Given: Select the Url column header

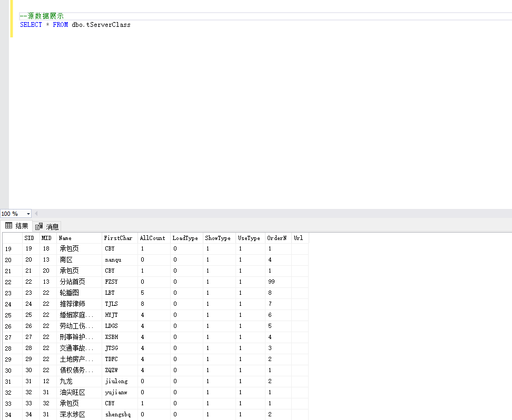Looking at the screenshot, I should tap(299, 238).
